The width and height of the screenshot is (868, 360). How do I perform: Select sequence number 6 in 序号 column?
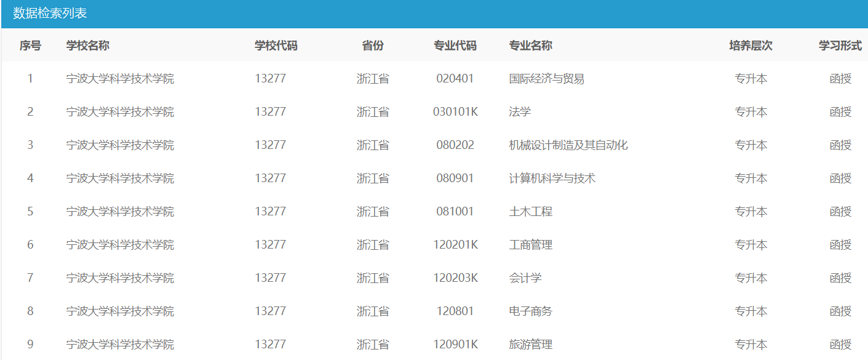point(30,245)
